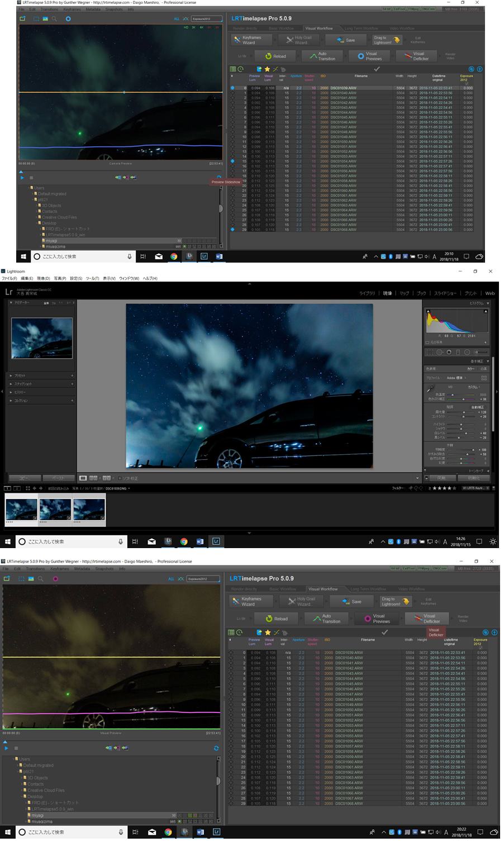
Task: Play the preview in top LRTimelapse window
Action: pyautogui.click(x=22, y=178)
